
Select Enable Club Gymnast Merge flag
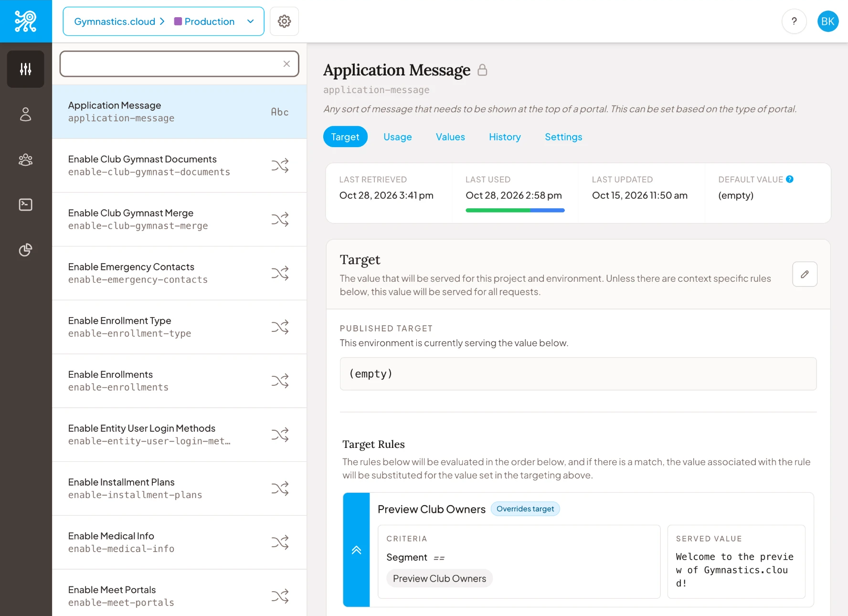tap(180, 220)
